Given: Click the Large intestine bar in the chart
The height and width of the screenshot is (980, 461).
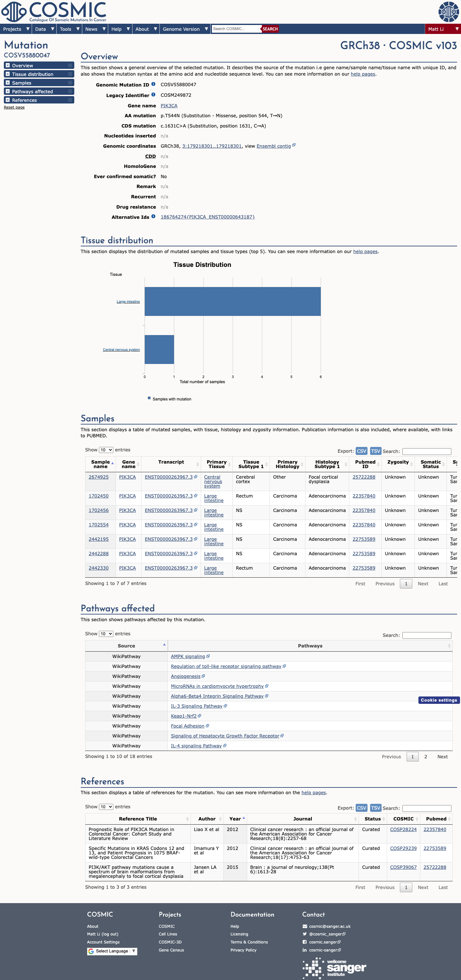Looking at the screenshot, I should coord(233,301).
